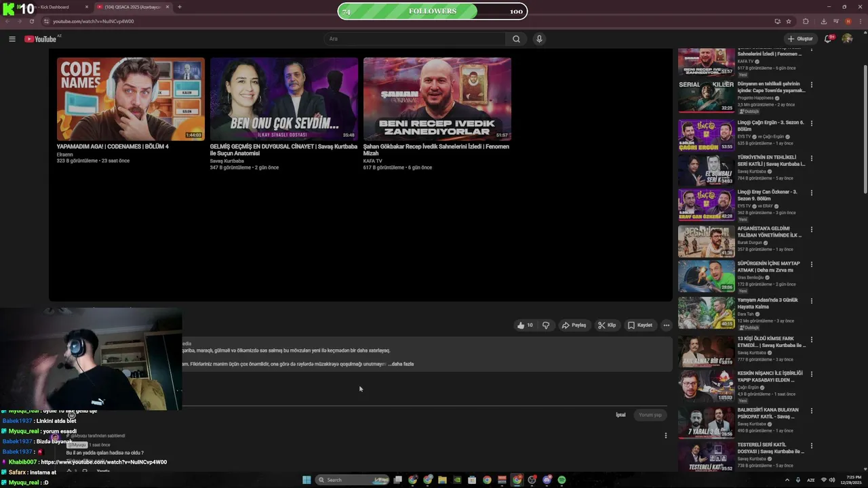Screen dimensions: 868x488
Task: Click the YouTube logo
Action: (41, 39)
